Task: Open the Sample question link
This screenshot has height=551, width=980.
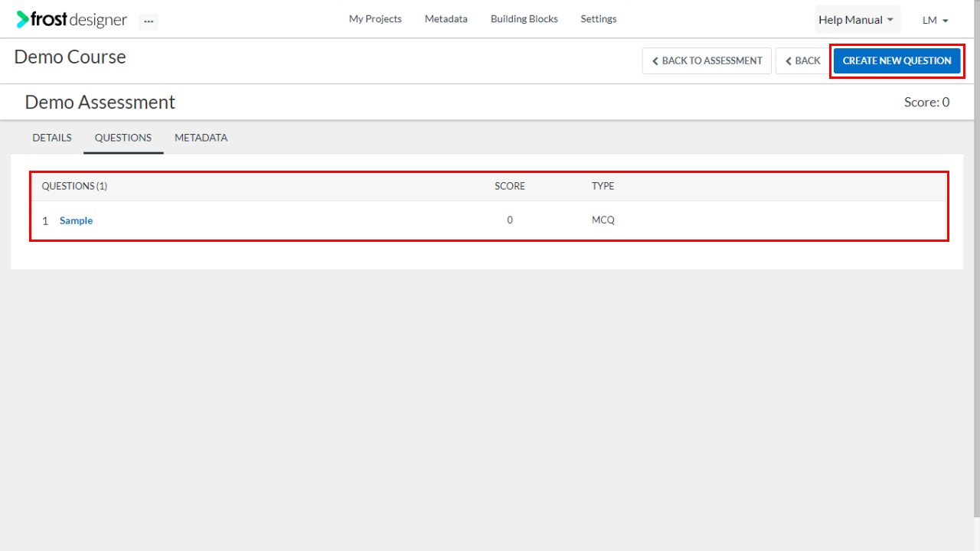Action: (x=76, y=220)
